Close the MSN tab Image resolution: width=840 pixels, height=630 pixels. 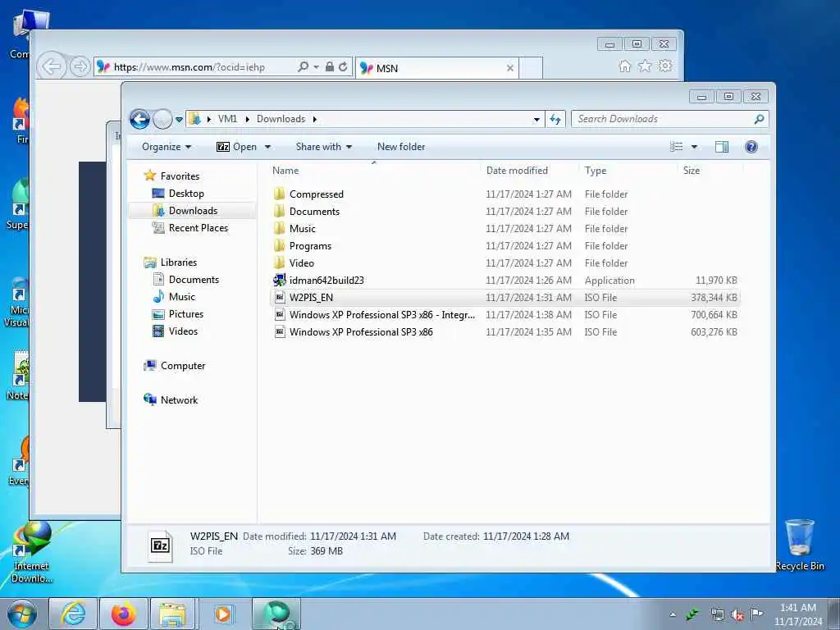[x=510, y=68]
